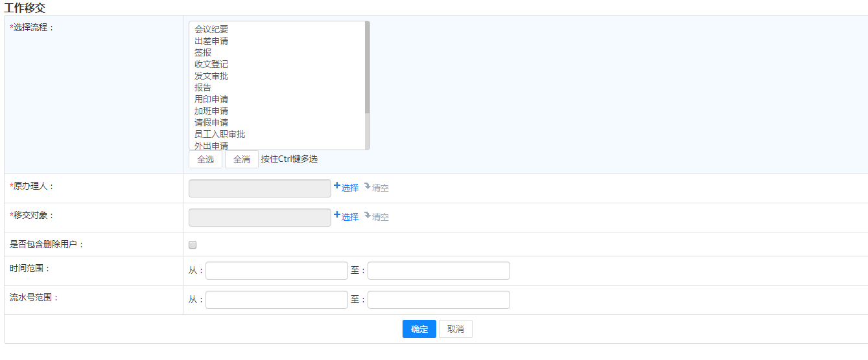Select 发文审批 from the list
This screenshot has height=360, width=868.
211,76
